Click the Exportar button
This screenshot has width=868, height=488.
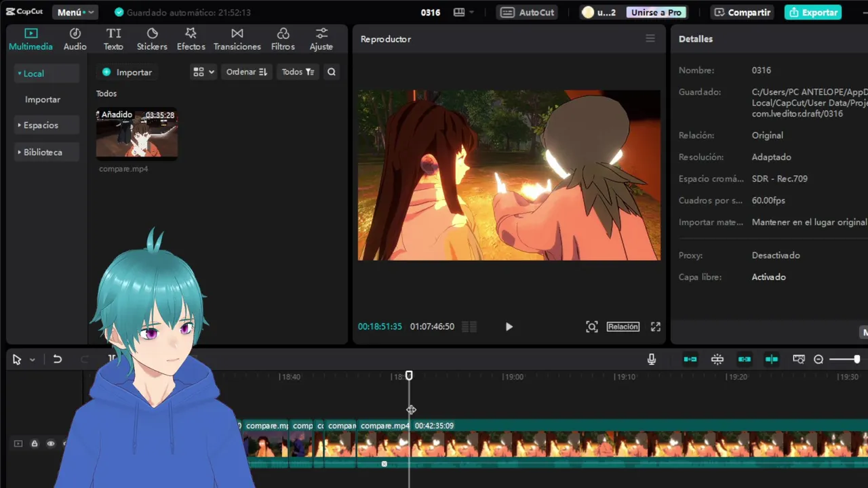(813, 12)
